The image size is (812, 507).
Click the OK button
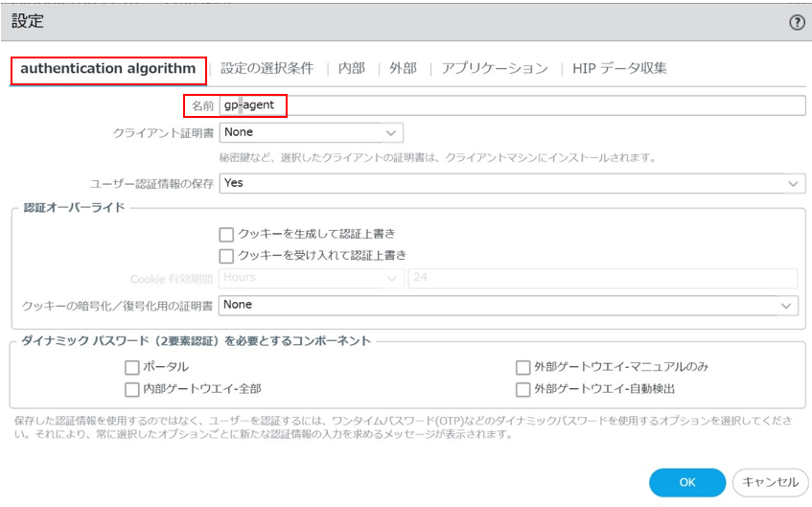pos(687,483)
